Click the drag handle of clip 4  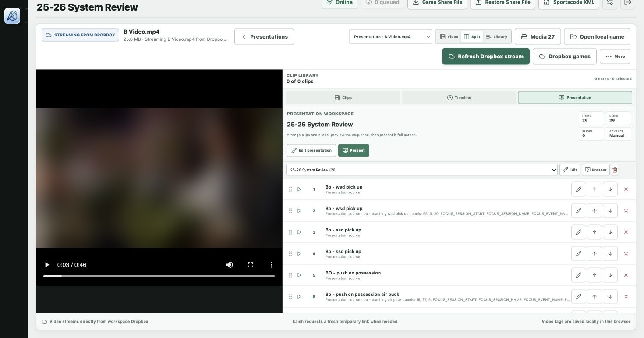tap(290, 254)
